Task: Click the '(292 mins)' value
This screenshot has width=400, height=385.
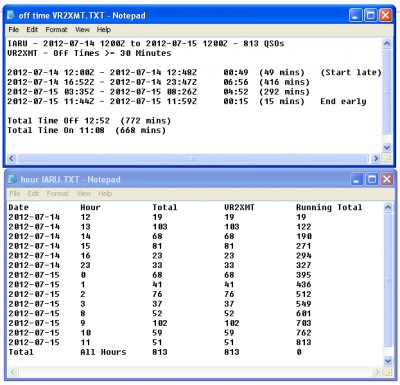Action: (x=284, y=92)
